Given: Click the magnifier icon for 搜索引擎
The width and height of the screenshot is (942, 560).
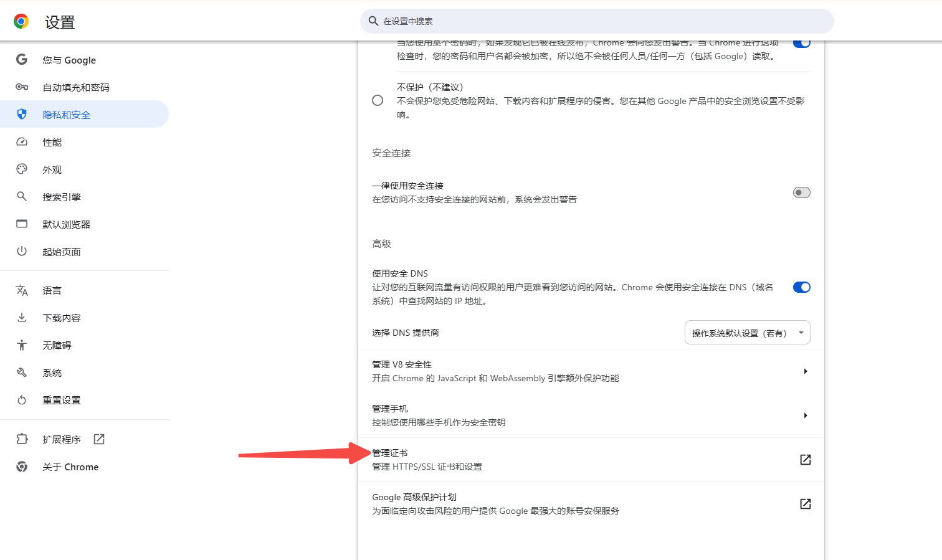Looking at the screenshot, I should click(22, 197).
